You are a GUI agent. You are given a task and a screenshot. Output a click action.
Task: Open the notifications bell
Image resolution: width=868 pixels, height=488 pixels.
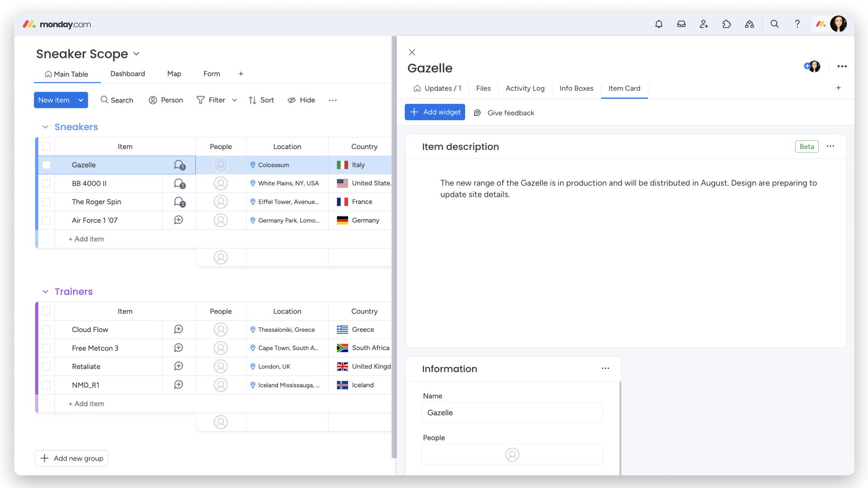[659, 24]
